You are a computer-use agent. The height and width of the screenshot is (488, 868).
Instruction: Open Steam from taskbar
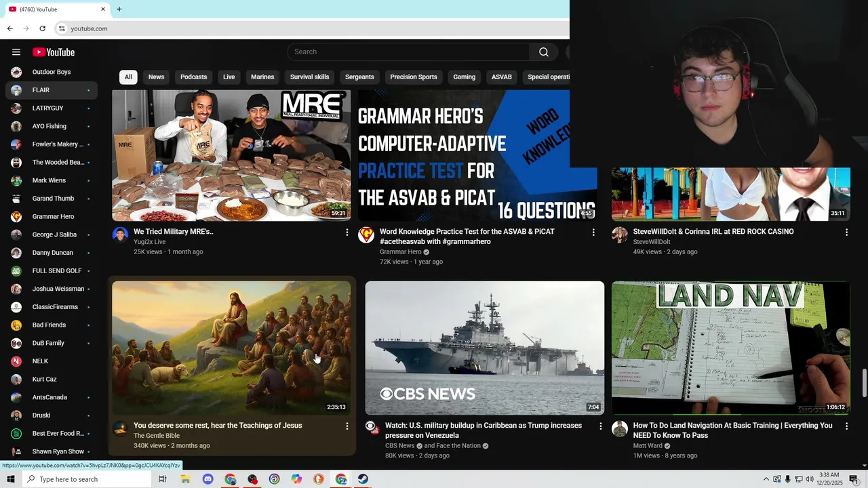coord(363,479)
